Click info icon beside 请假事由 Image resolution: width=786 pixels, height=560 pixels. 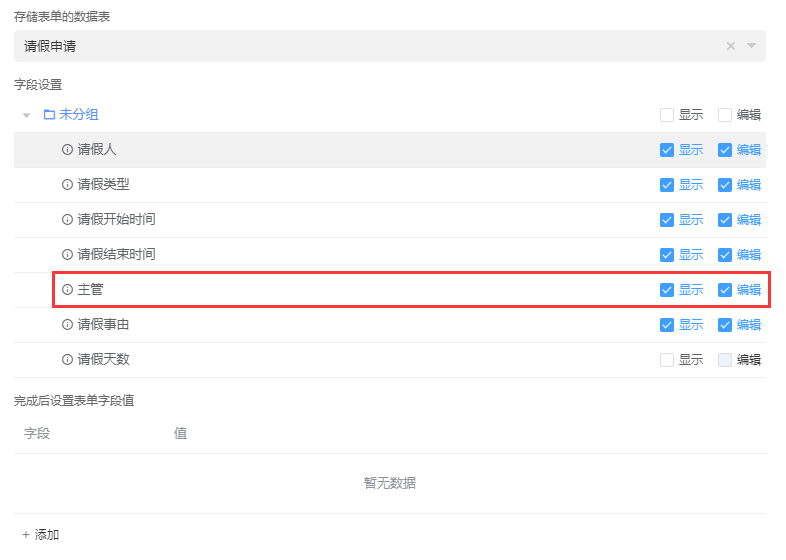[68, 325]
